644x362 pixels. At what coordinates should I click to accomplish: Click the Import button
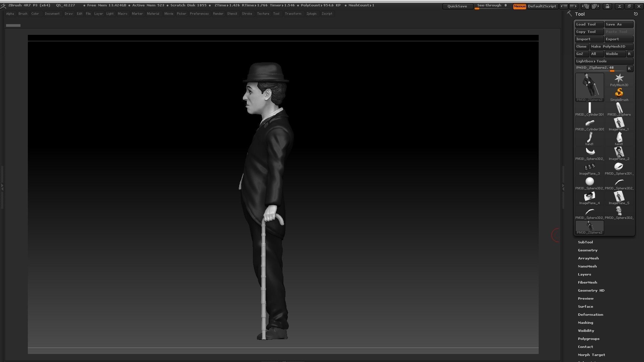[x=589, y=39]
